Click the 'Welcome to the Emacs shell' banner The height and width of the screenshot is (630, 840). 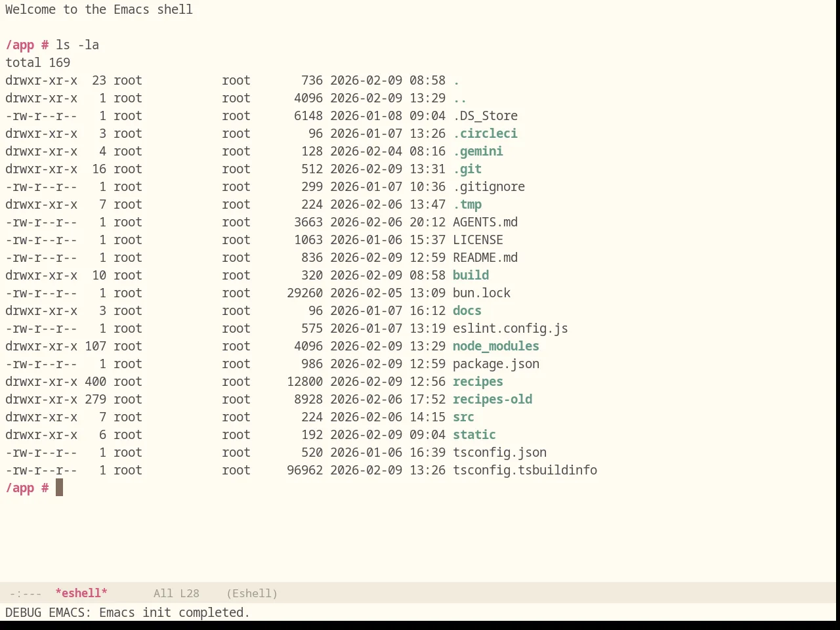(99, 9)
